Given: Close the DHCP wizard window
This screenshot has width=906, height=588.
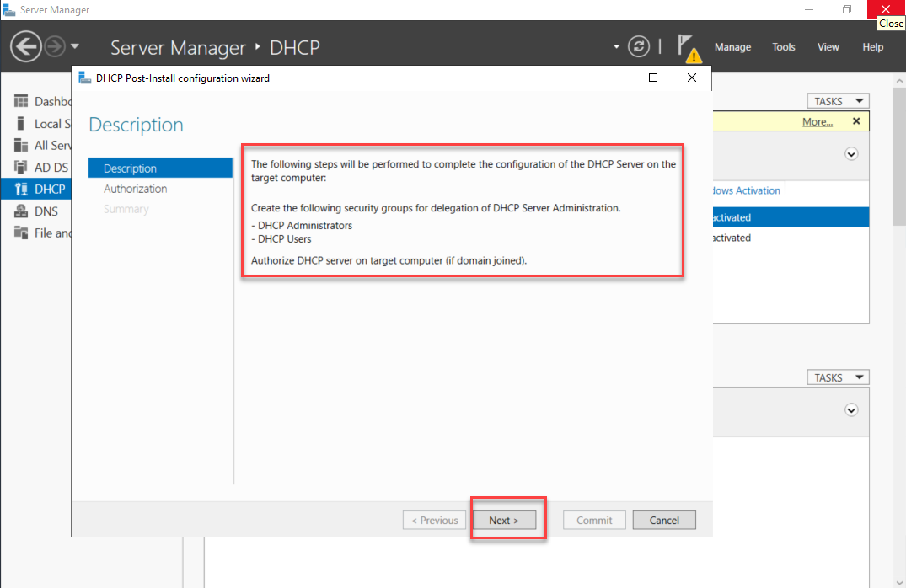Looking at the screenshot, I should tap(692, 78).
